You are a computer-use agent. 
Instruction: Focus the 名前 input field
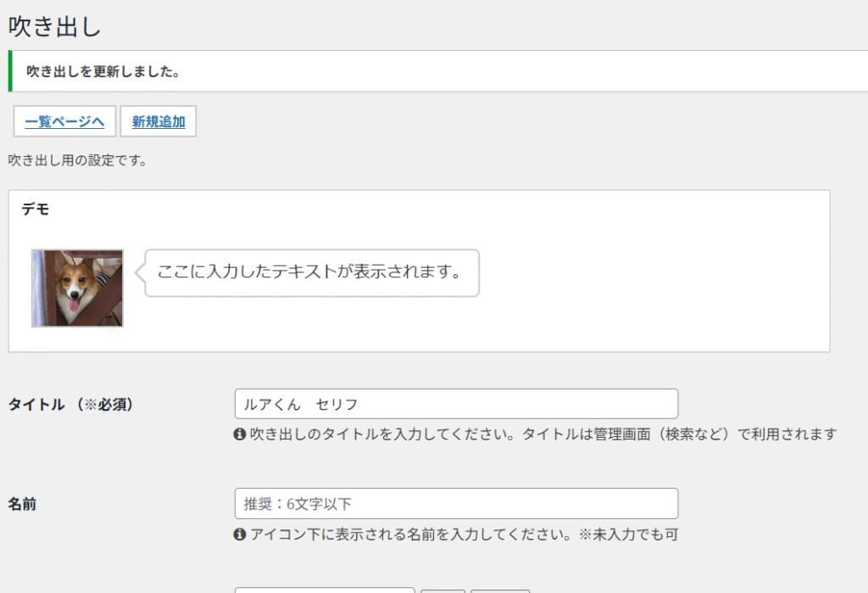(x=456, y=504)
